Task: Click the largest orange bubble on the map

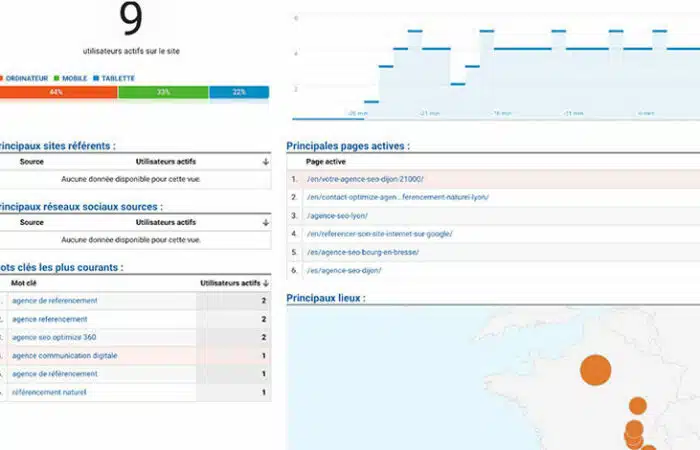Action: [594, 369]
